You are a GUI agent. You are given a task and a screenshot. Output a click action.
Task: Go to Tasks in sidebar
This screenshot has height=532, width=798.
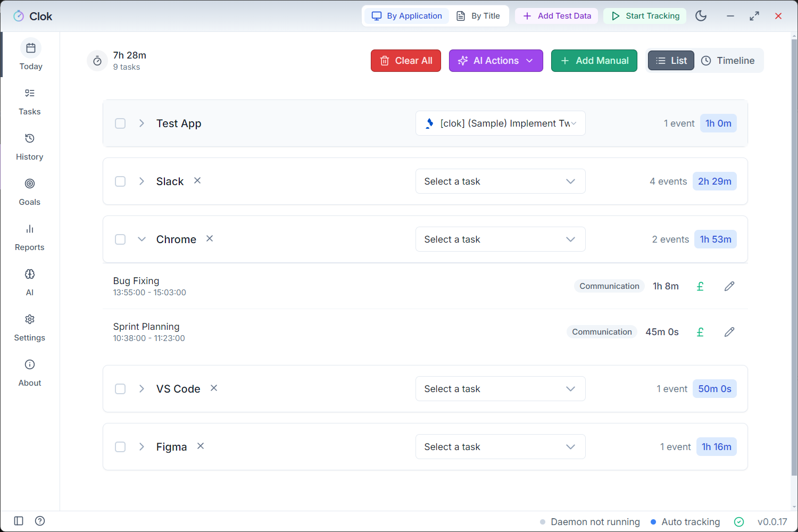30,102
